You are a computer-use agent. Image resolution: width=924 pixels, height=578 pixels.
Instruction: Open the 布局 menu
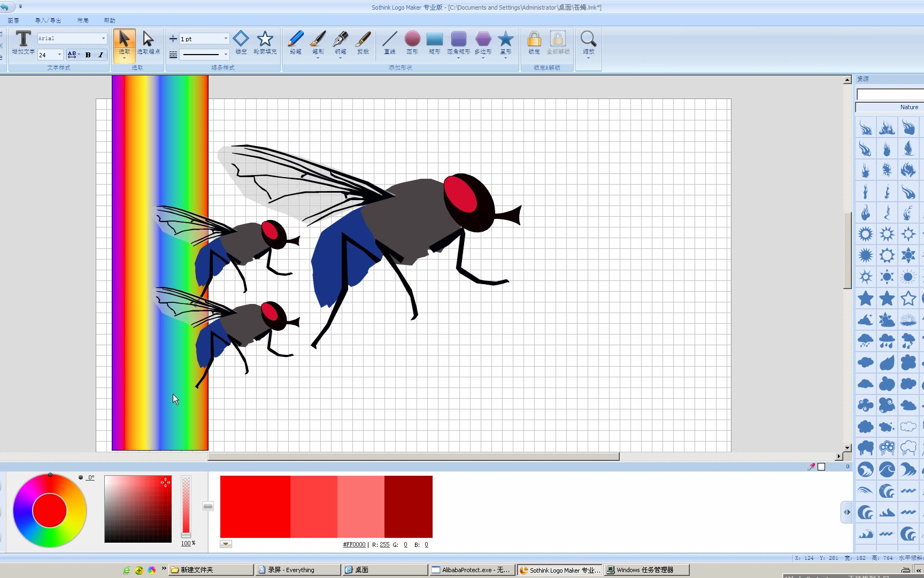[x=83, y=20]
